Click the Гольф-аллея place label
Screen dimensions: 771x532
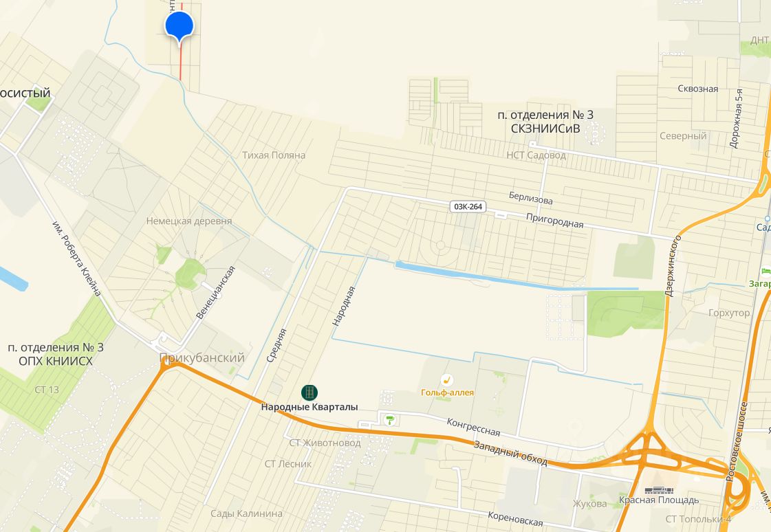pyautogui.click(x=448, y=392)
